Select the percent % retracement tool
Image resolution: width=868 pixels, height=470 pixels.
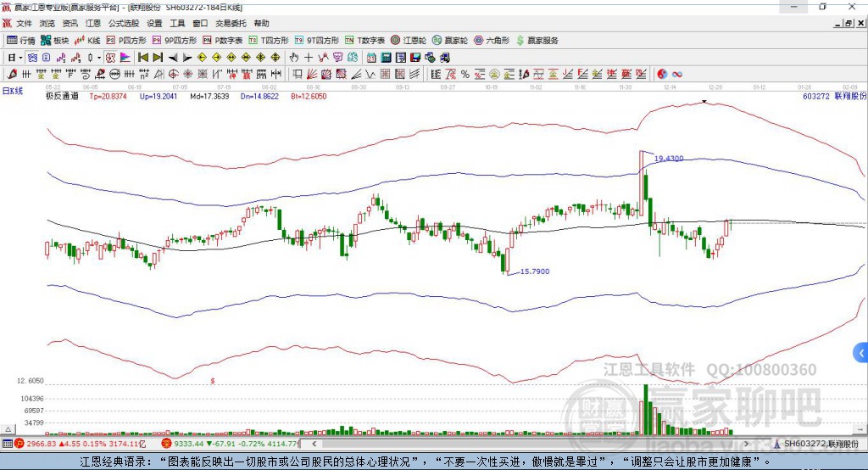pyautogui.click(x=465, y=74)
